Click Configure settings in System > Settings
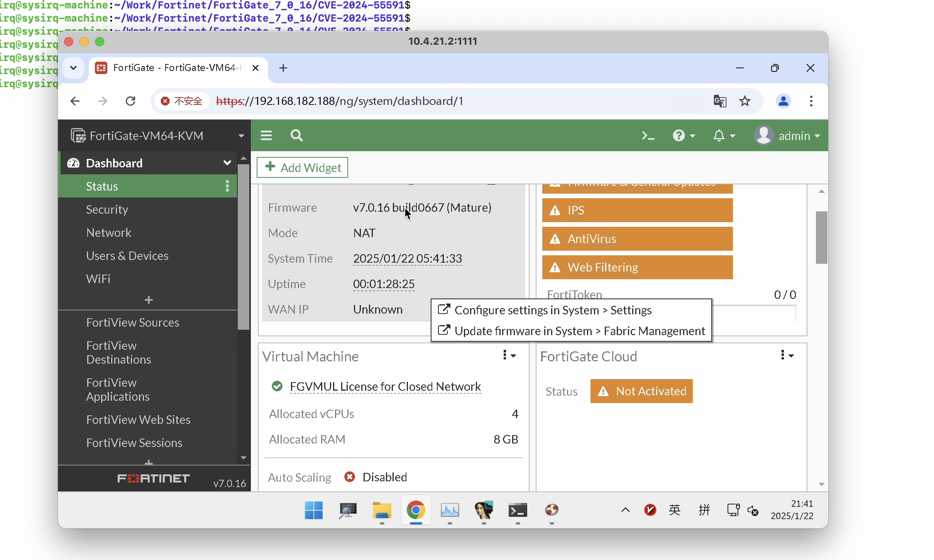 tap(545, 310)
